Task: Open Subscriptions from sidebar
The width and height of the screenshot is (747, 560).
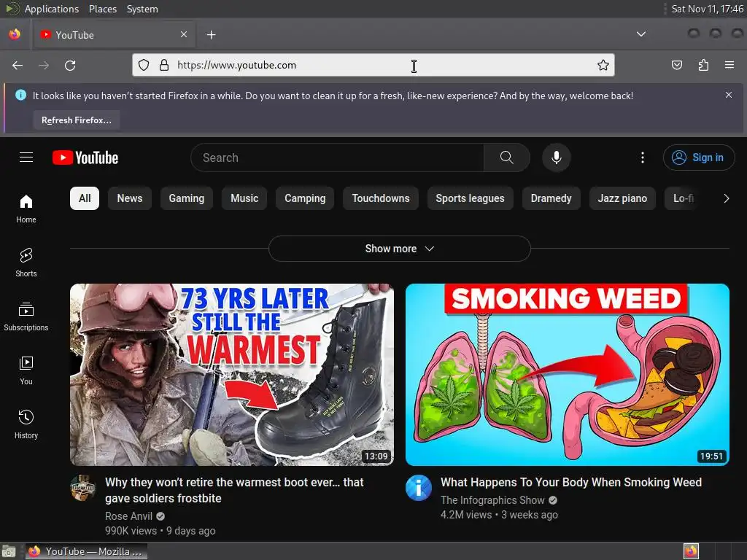Action: 26,316
